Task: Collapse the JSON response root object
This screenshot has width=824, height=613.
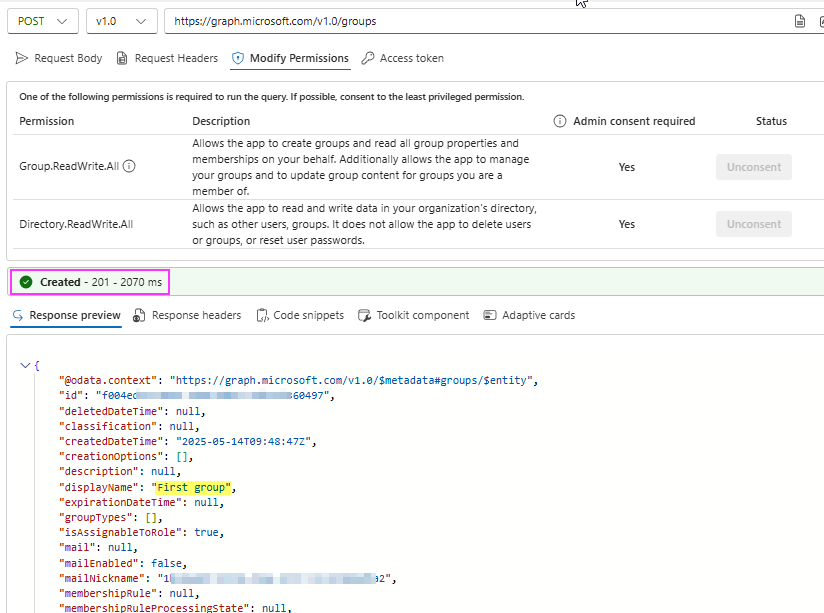Action: click(x=26, y=365)
